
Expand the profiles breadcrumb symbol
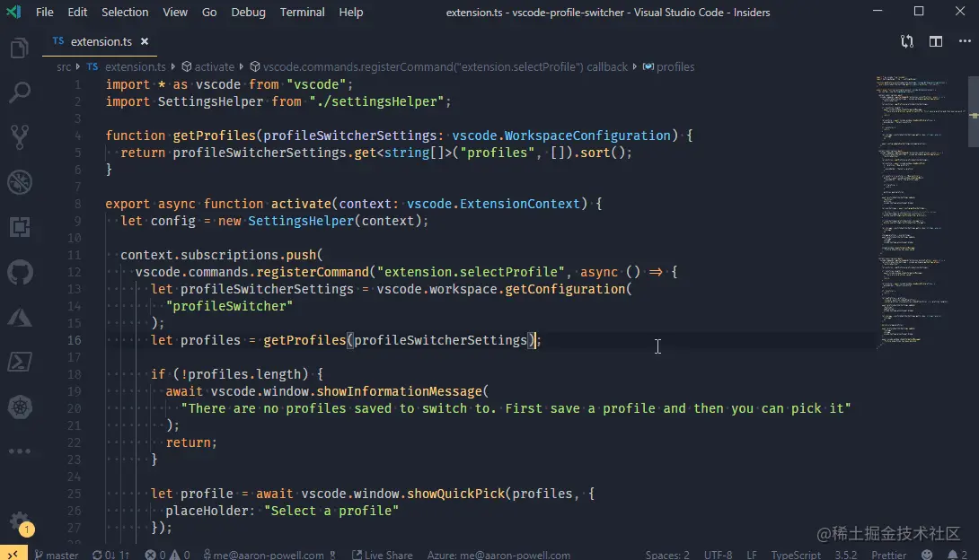pos(669,66)
